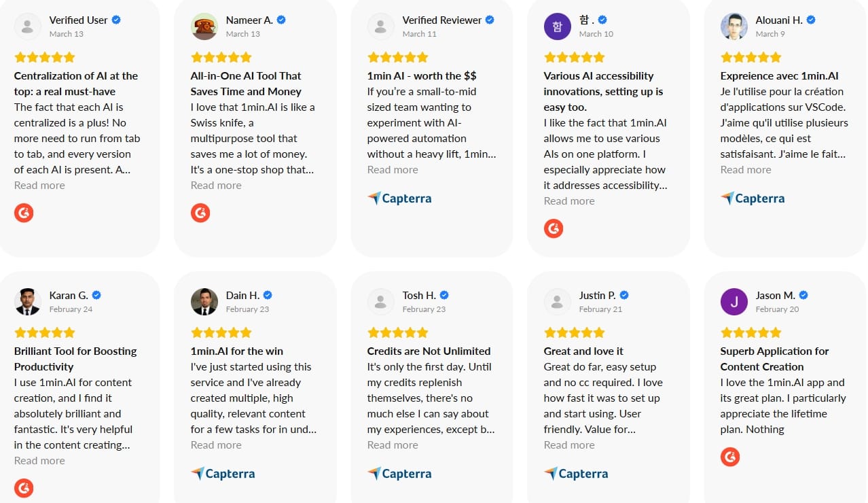This screenshot has width=868, height=503.
Task: Click the G2 logo on the 'Centralization of AI' review
Action: [x=24, y=213]
